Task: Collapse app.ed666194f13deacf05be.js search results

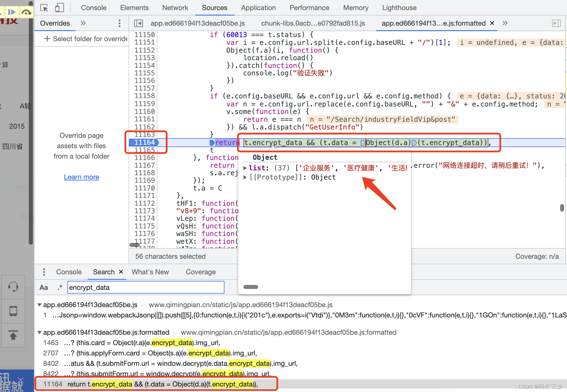Action: click(39, 305)
